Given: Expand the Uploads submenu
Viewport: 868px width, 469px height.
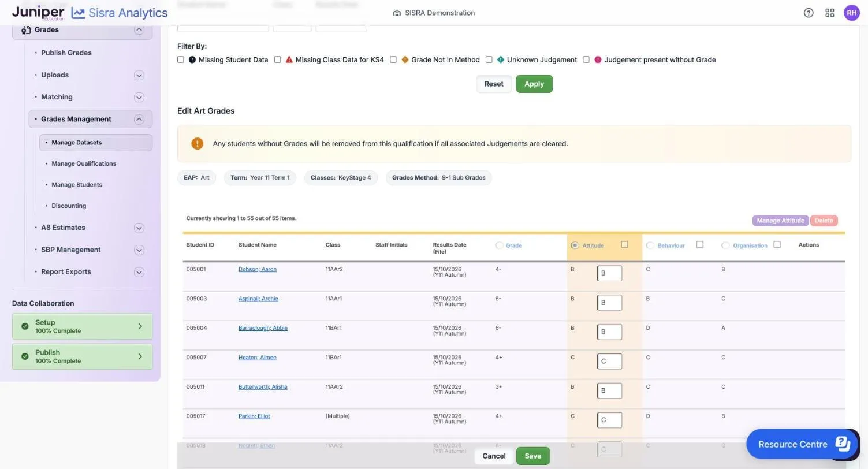Looking at the screenshot, I should pyautogui.click(x=139, y=75).
